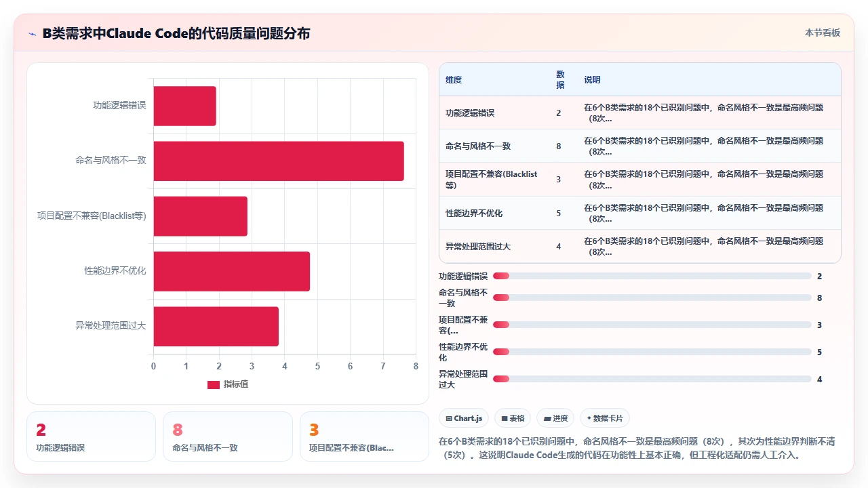Image resolution: width=868 pixels, height=488 pixels.
Task: Click the 性能边界不优化 y-axis label
Action: pos(115,271)
